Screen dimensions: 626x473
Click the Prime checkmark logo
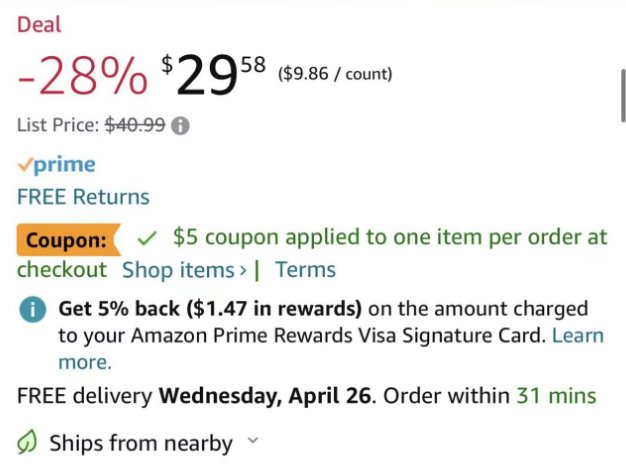click(57, 165)
